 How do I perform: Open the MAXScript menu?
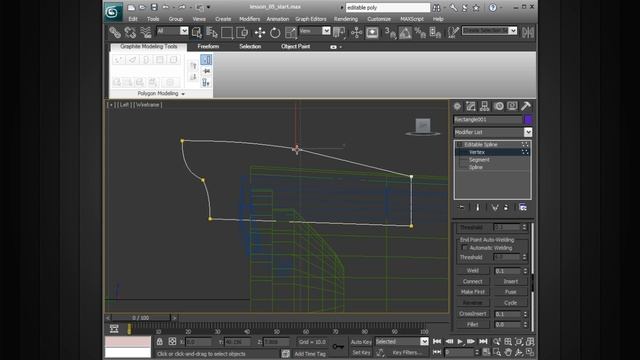pyautogui.click(x=412, y=19)
